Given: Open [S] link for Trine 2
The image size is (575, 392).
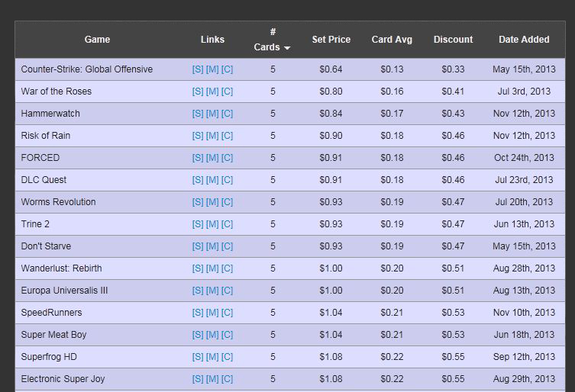Looking at the screenshot, I should click(x=198, y=224).
